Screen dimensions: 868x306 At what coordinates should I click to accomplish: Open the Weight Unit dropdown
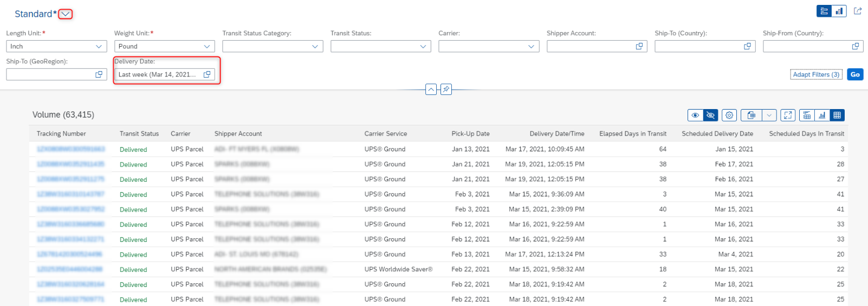(x=207, y=47)
